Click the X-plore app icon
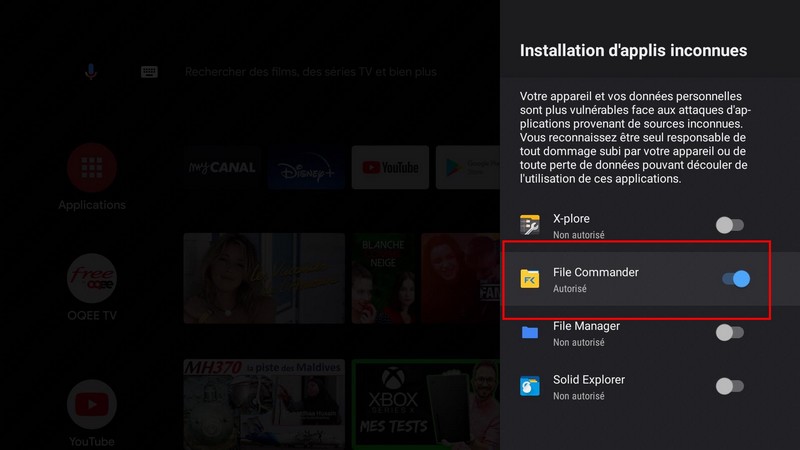Image resolution: width=800 pixels, height=450 pixels. [x=530, y=225]
